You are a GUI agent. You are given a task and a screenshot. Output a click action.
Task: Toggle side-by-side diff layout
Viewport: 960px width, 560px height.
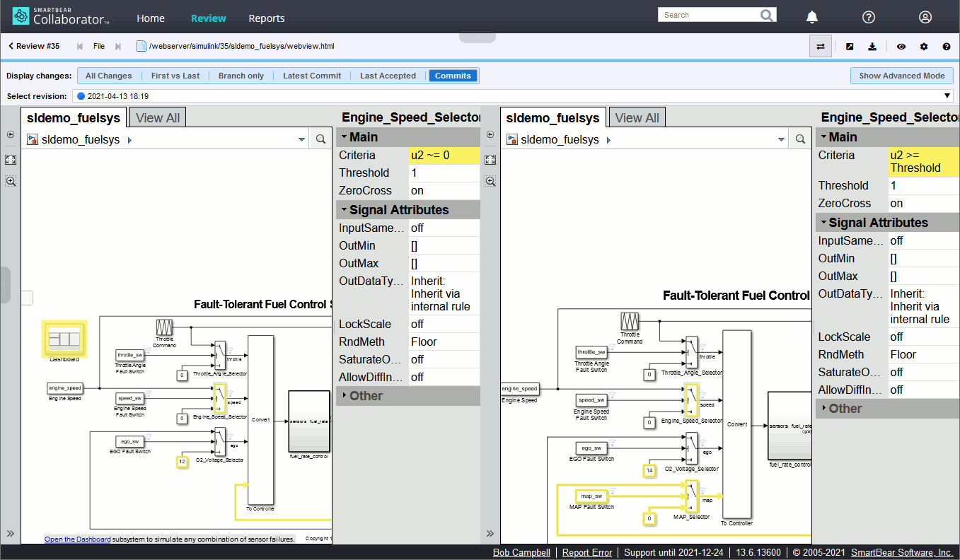[820, 45]
